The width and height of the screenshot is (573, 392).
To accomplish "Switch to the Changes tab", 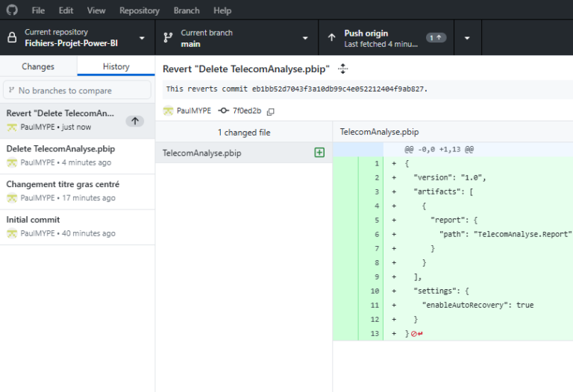I will [x=38, y=66].
